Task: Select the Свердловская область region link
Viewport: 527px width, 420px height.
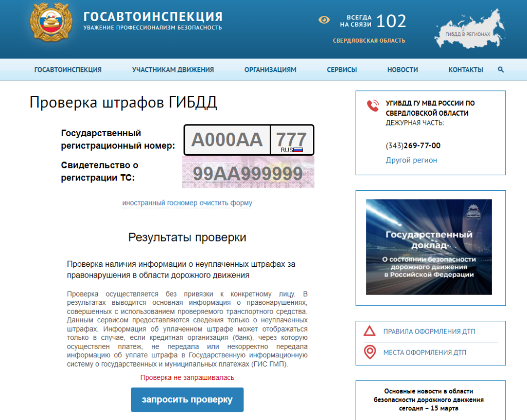Action: tap(369, 41)
